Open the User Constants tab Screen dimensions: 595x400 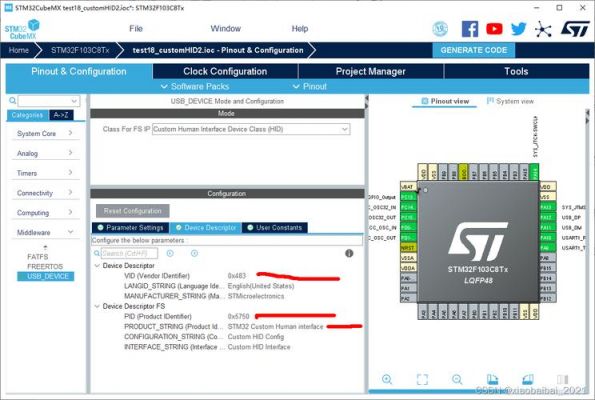tap(275, 228)
